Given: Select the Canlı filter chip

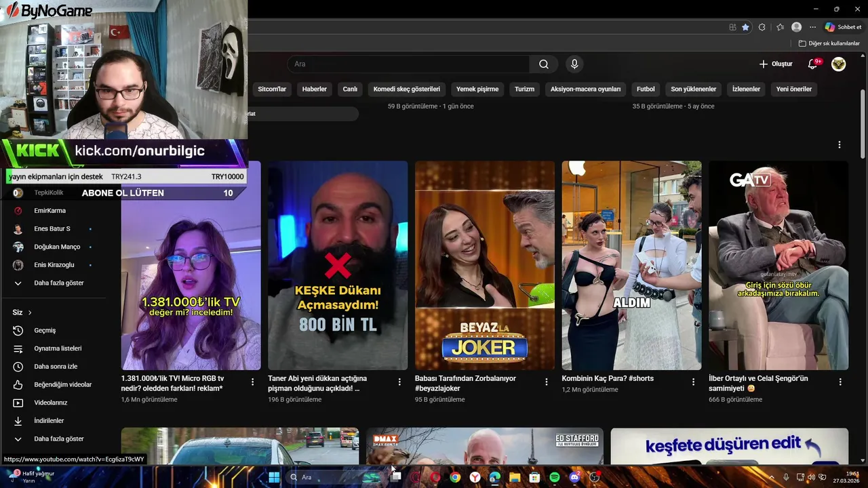Looking at the screenshot, I should [x=350, y=89].
